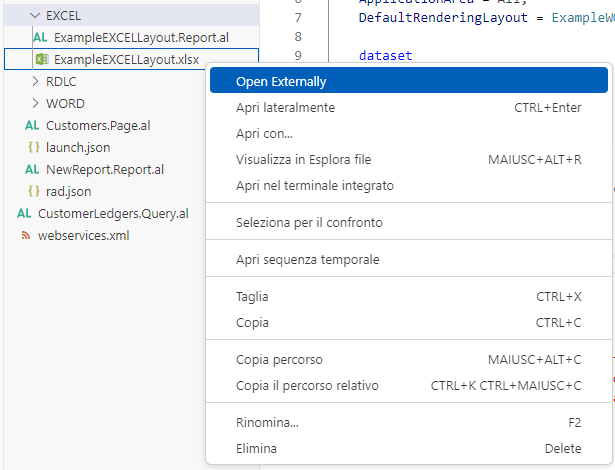Image resolution: width=615 pixels, height=470 pixels.
Task: Open CustomerLedgers.Query.al file
Action: [113, 213]
